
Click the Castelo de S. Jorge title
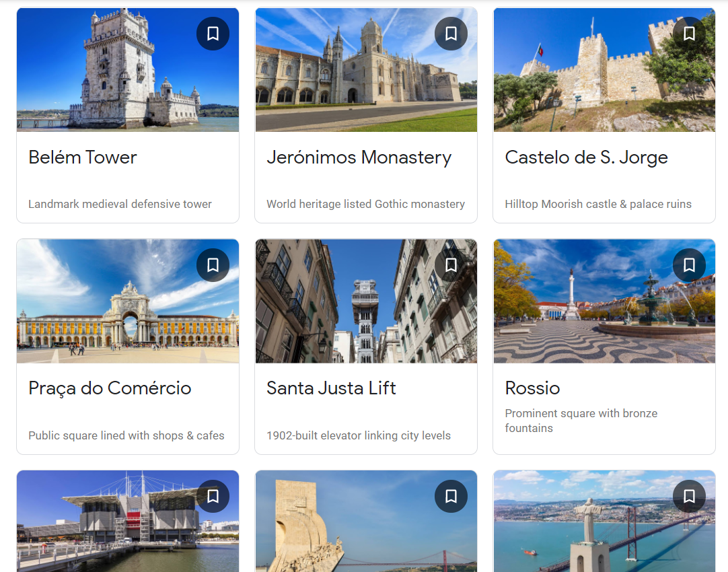point(587,157)
